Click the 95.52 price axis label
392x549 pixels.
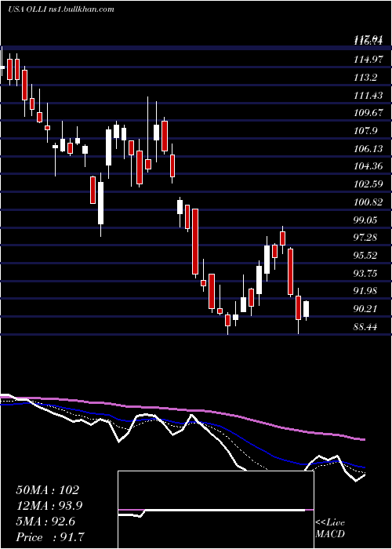point(365,255)
